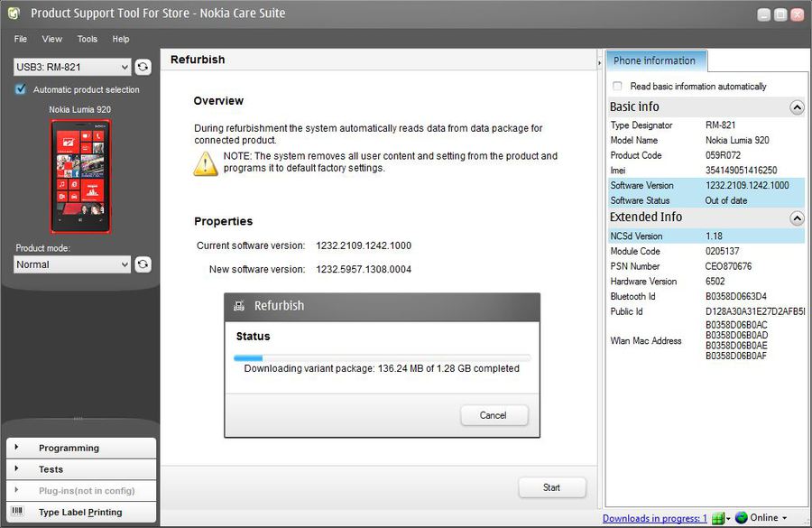Open the Help menu
The image size is (812, 528).
click(x=121, y=39)
